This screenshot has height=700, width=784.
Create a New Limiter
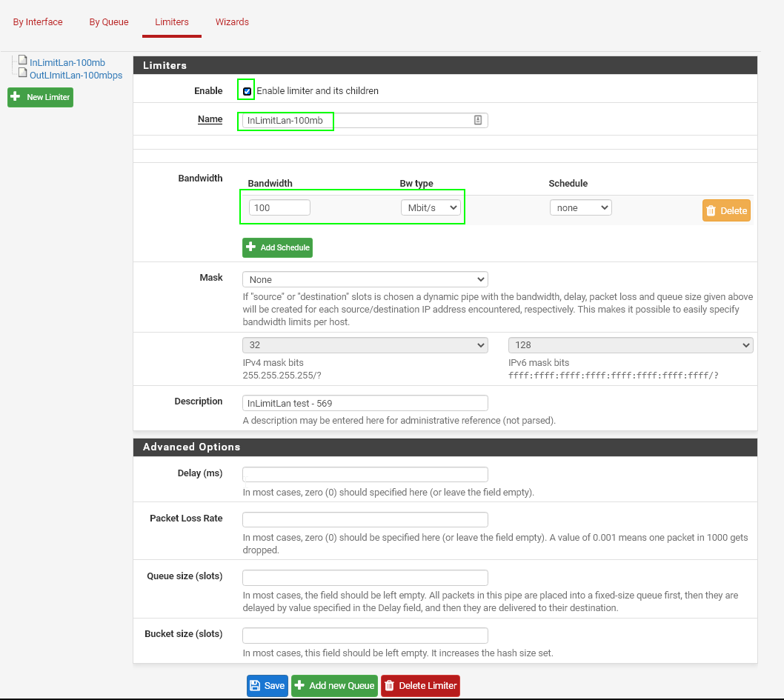pyautogui.click(x=41, y=97)
